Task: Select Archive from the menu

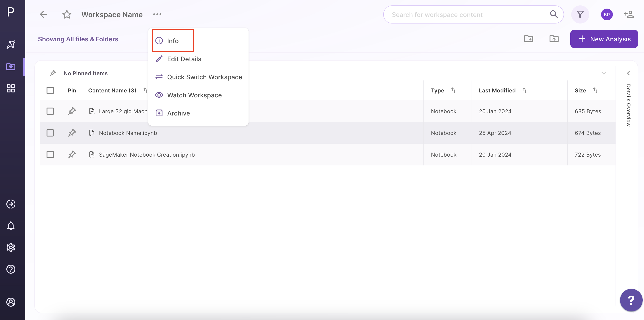Action: (x=198, y=113)
